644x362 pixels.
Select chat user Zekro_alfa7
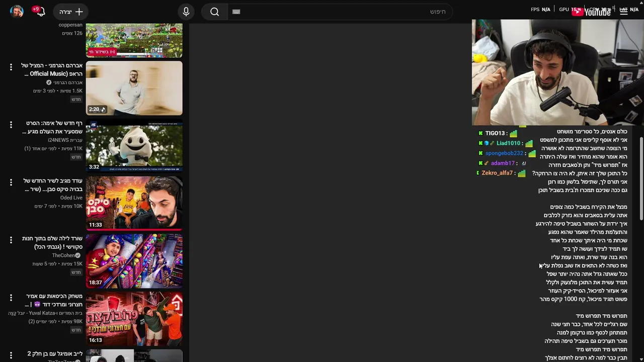tap(497, 173)
